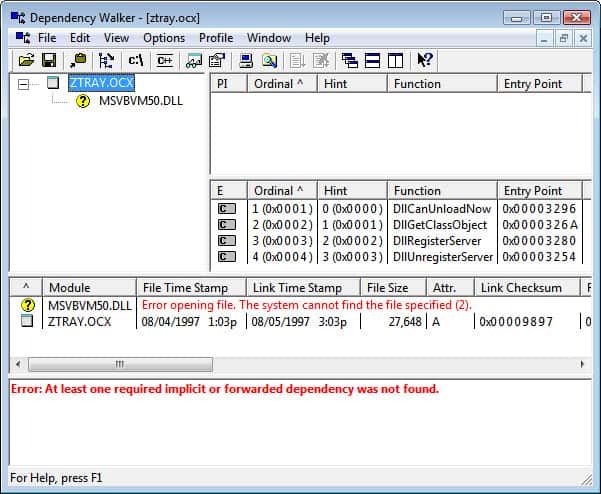Click the context help arrow-question icon
601x494 pixels.
click(424, 60)
